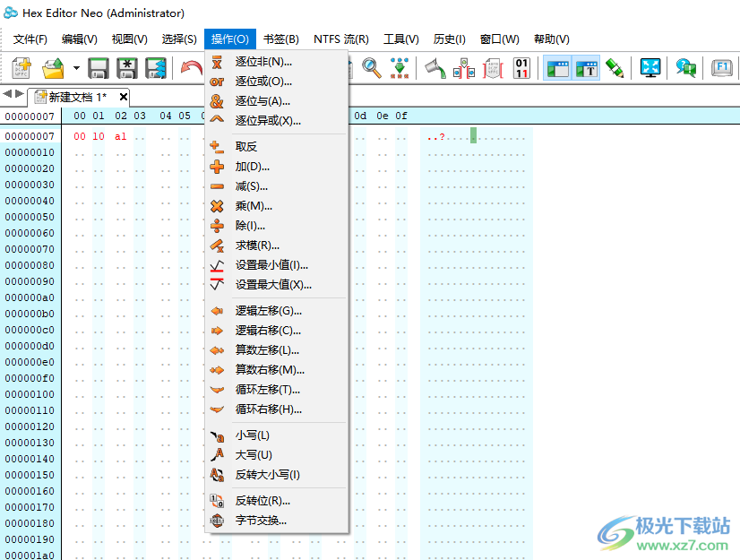Choose 字节交换... byte swap entry
Image resolution: width=740 pixels, height=560 pixels.
coord(277,521)
